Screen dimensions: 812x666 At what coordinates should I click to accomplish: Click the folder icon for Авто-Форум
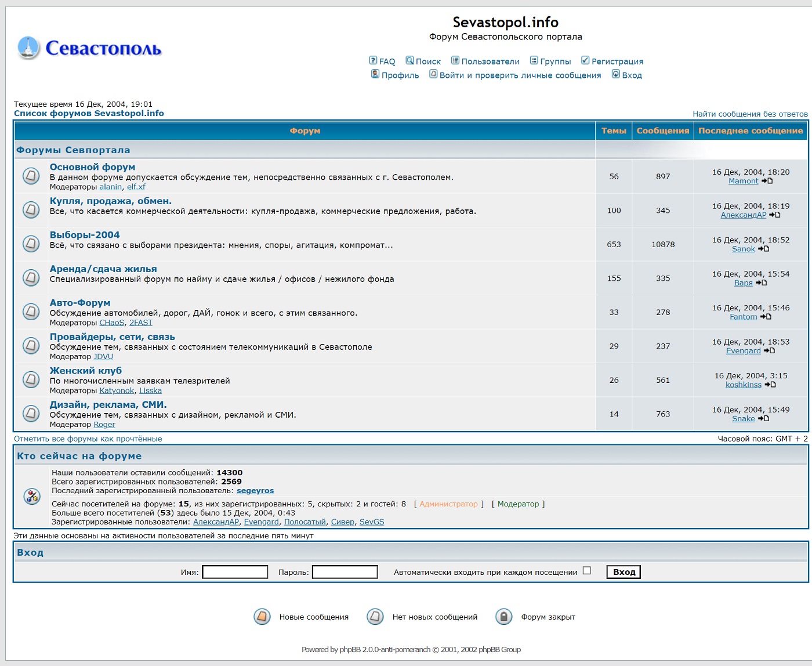pyautogui.click(x=31, y=312)
